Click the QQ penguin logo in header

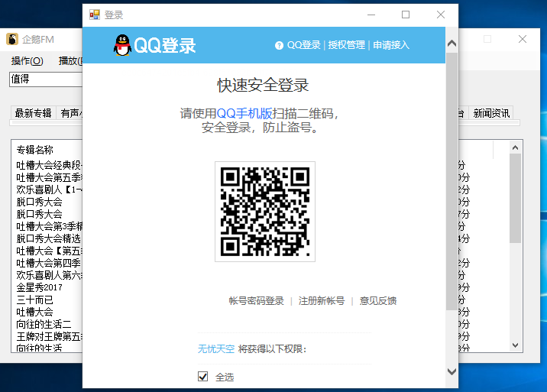(x=122, y=45)
